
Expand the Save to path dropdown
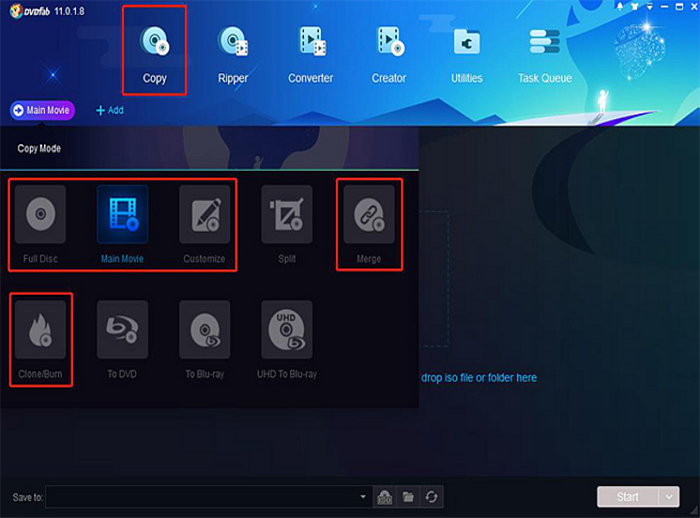point(363,497)
